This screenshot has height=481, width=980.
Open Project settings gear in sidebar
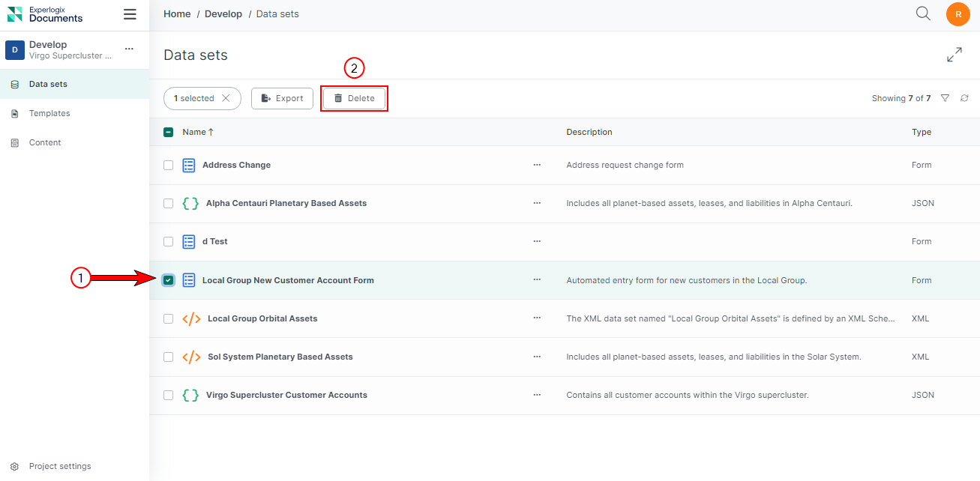14,466
